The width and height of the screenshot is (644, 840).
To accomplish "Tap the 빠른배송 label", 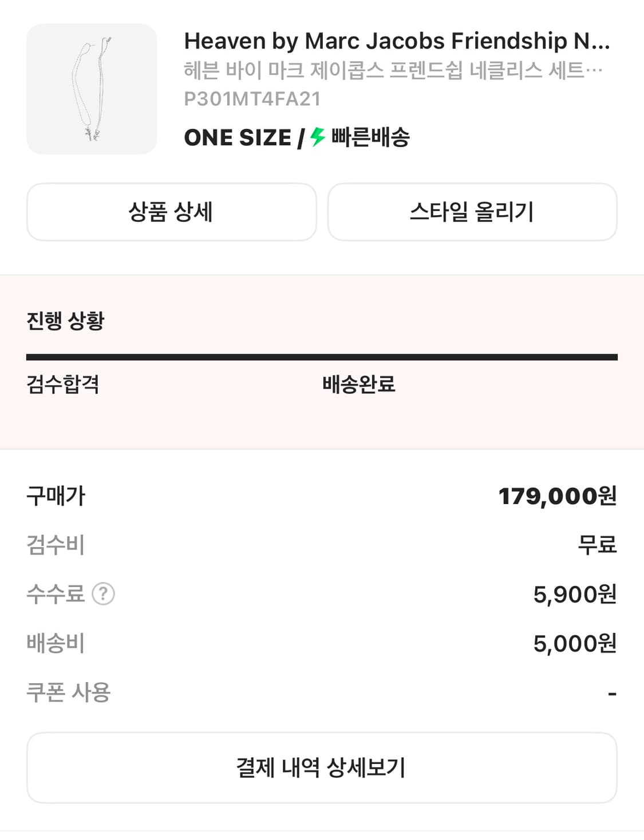I will click(x=370, y=137).
